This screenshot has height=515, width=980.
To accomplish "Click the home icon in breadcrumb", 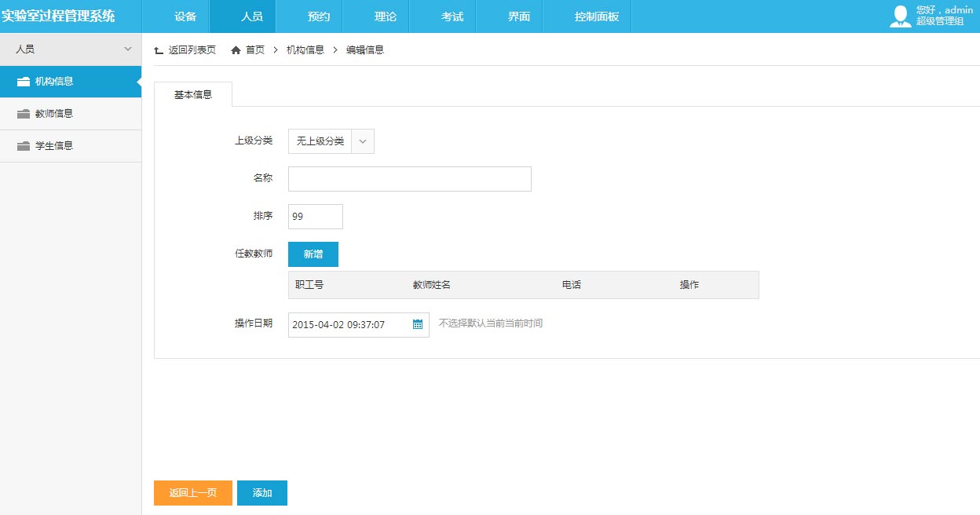I will (x=236, y=50).
